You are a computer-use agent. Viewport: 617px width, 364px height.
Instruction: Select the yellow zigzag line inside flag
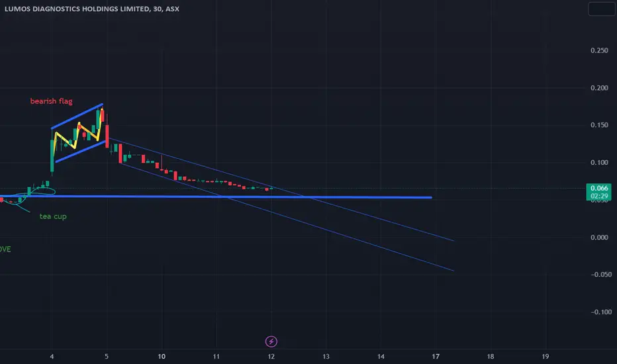point(78,132)
